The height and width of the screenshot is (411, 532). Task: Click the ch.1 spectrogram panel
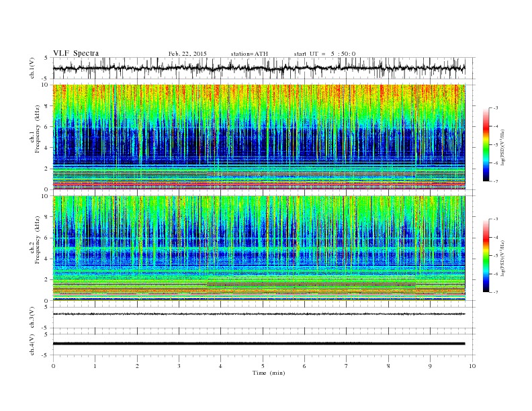pos(259,137)
